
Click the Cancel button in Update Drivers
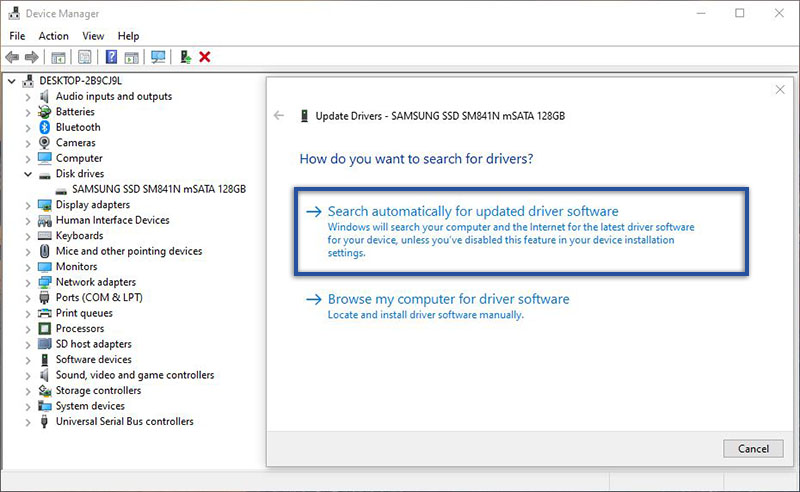point(753,449)
